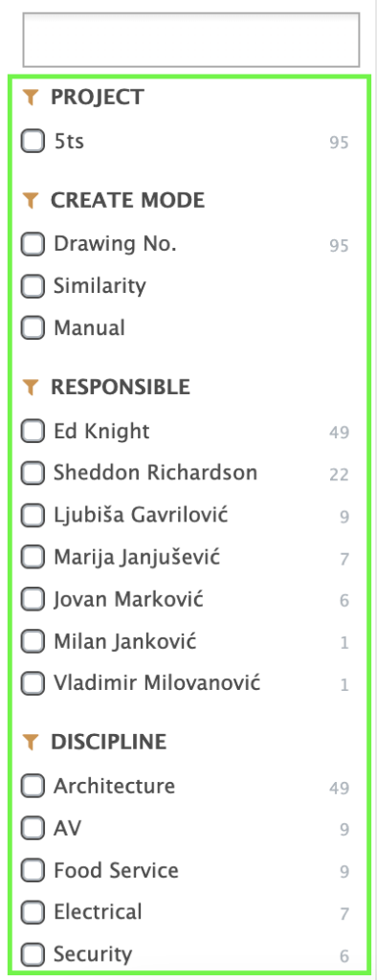
Task: Toggle the Ljubiša Gavrilović checkbox
Action: [33, 516]
